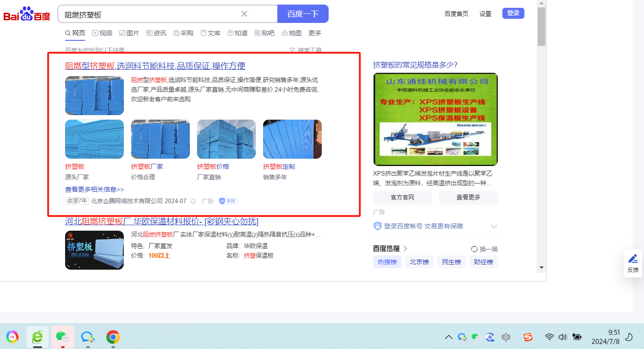Click the battery tray icon
Image resolution: width=644 pixels, height=349 pixels.
[x=577, y=337]
